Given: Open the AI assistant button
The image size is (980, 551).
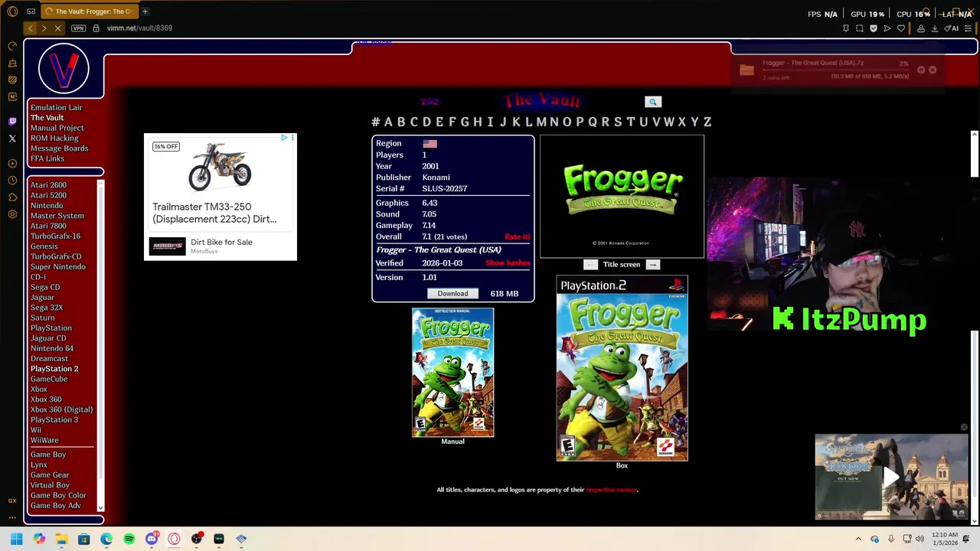Looking at the screenshot, I should pos(952,28).
